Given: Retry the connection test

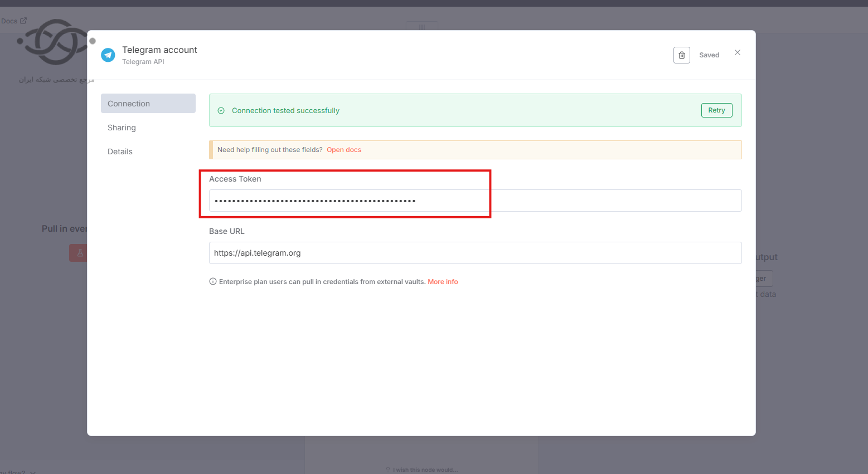Looking at the screenshot, I should click(716, 110).
